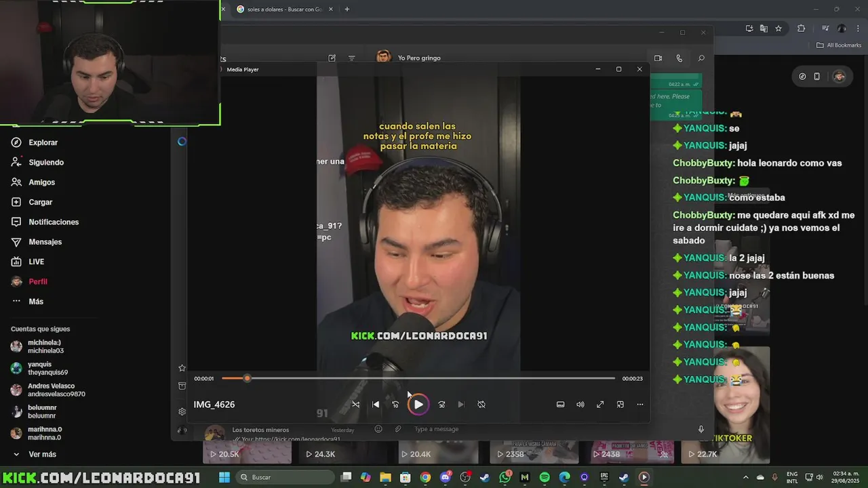Open WhatsApp from the taskbar
Screen dimensions: 868x488
(505, 477)
